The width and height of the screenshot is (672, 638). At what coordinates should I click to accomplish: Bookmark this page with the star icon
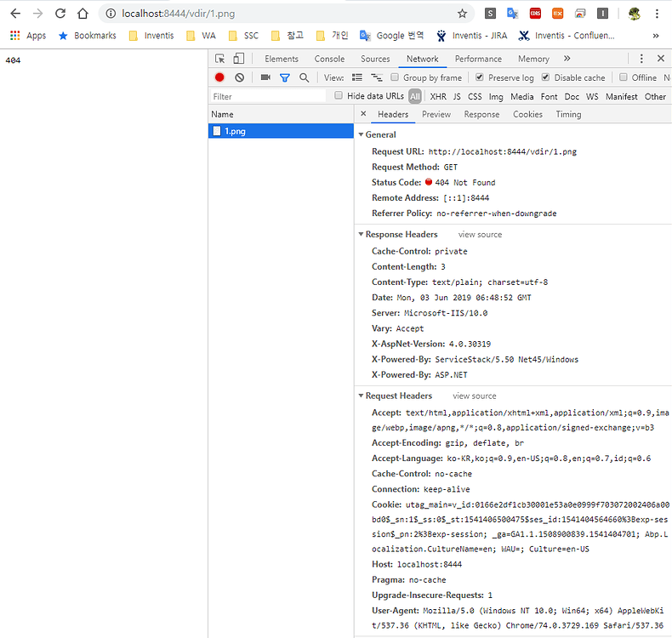coord(462,14)
